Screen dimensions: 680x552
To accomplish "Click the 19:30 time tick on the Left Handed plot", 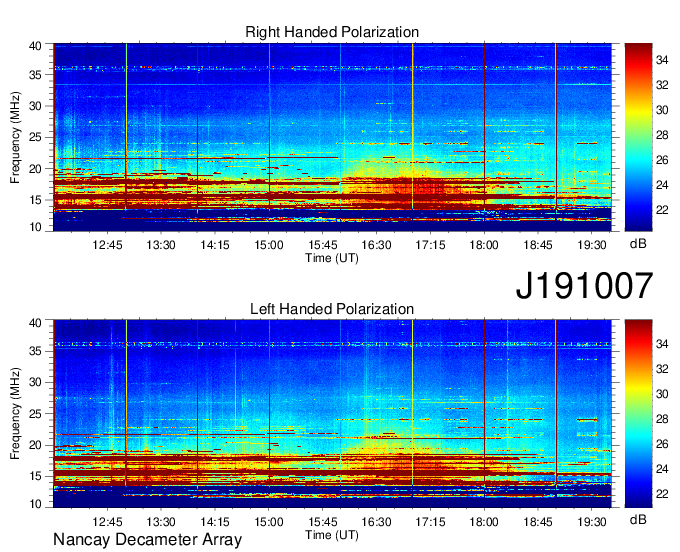I will tap(592, 521).
